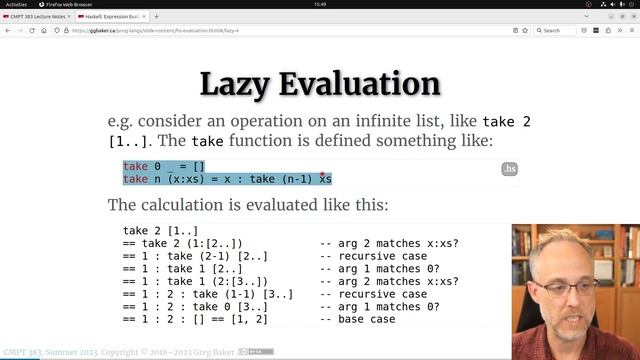Click 'take 2 [1..]' in evaluation block
Viewport: 640px width, 360px height.
160,231
